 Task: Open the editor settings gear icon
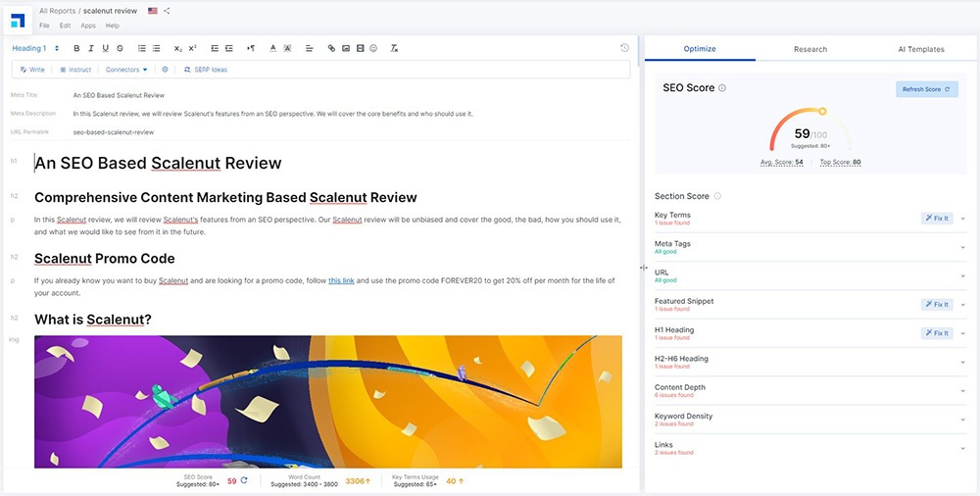(x=165, y=70)
